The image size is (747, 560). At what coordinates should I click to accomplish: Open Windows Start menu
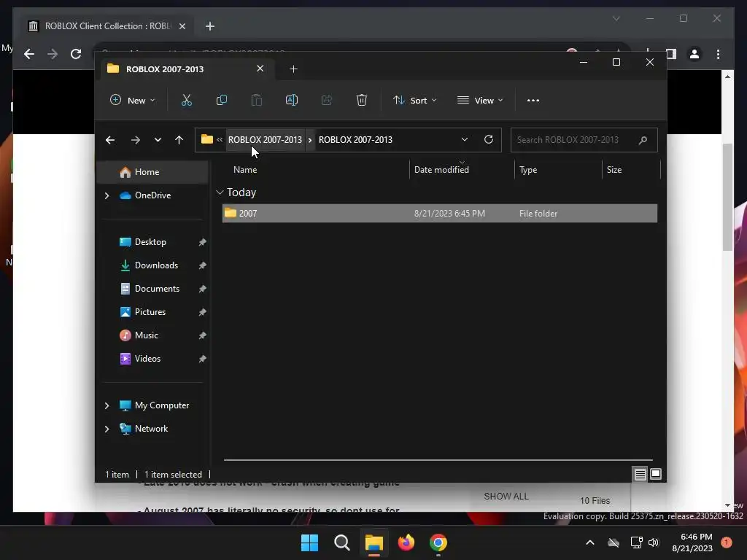309,542
